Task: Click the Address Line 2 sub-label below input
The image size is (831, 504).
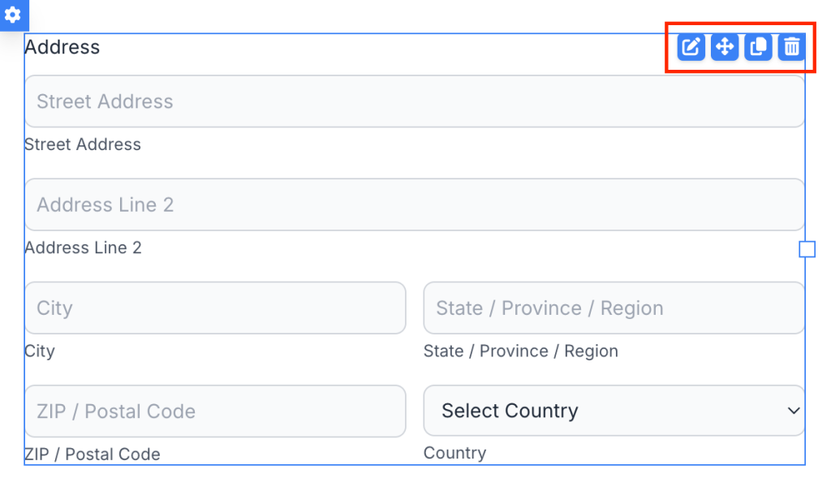Action: pos(83,248)
